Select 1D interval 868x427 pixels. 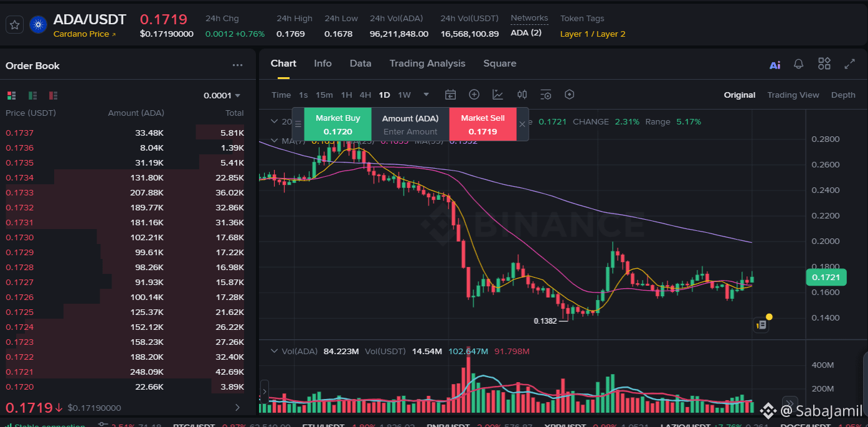(x=384, y=95)
